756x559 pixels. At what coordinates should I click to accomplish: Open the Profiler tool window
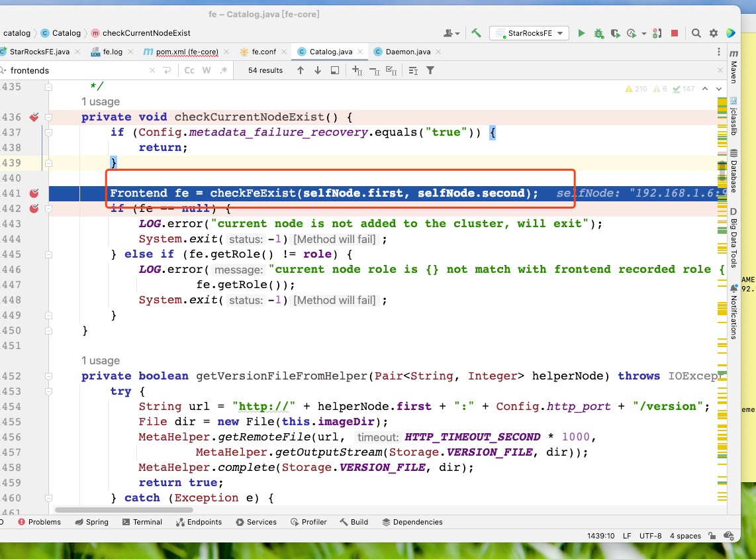pyautogui.click(x=308, y=522)
